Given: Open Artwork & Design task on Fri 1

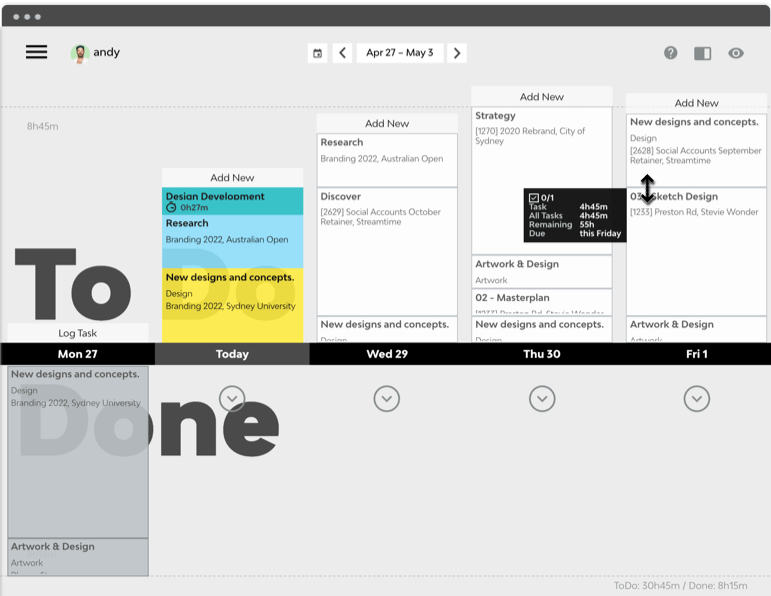Looking at the screenshot, I should click(x=696, y=329).
